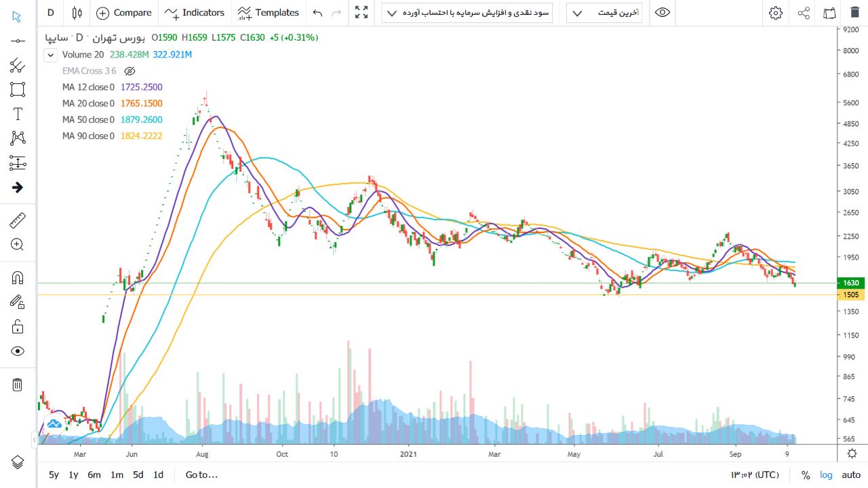Open the Templates menu
Screen dimensions: 868x488
(x=268, y=12)
